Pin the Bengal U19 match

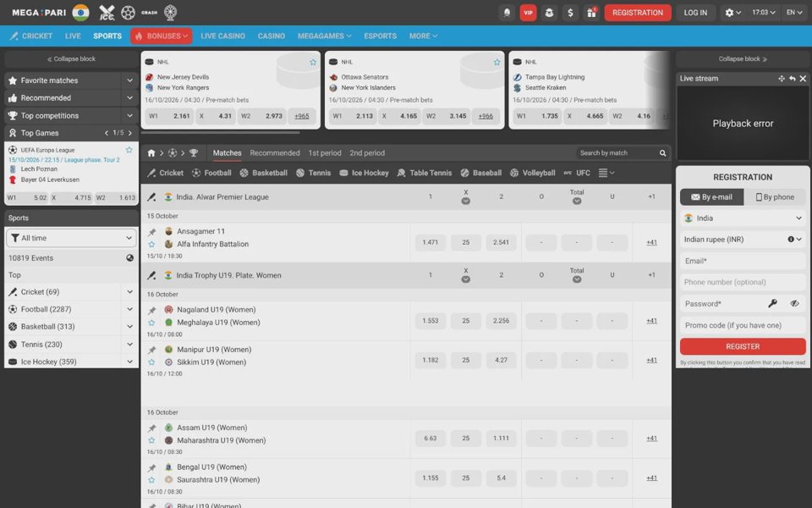tap(151, 467)
